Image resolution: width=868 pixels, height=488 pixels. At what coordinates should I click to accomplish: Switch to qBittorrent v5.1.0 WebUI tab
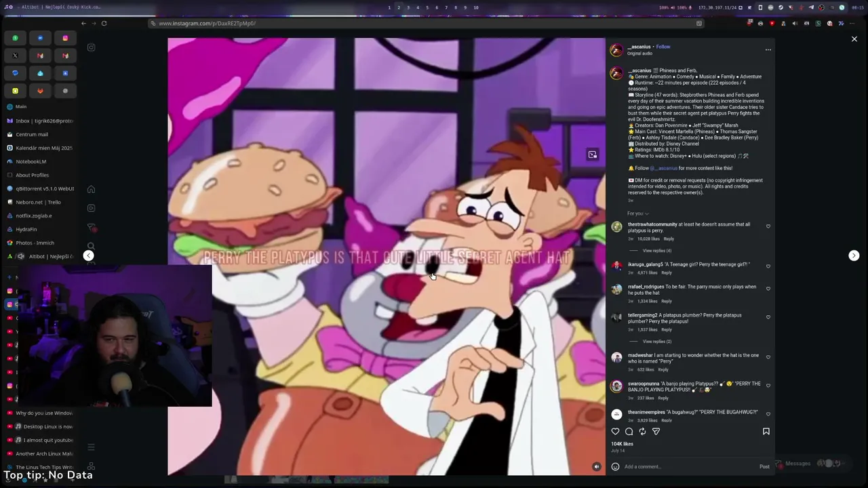tap(39, 188)
